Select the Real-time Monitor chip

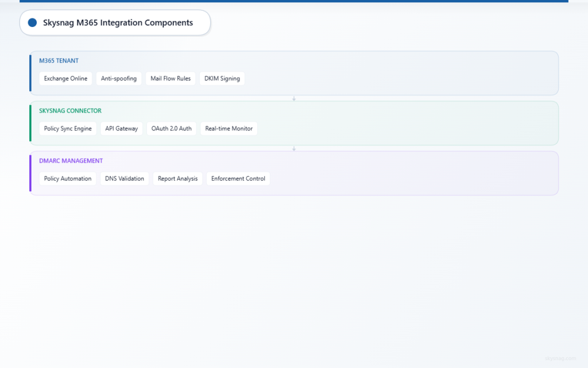point(229,128)
